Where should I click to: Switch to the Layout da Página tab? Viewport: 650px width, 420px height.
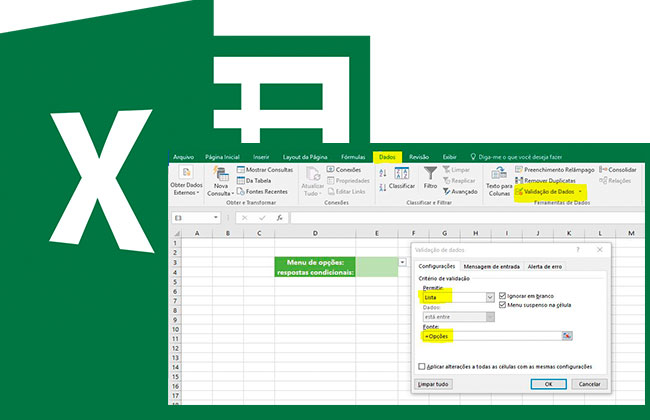pos(305,157)
